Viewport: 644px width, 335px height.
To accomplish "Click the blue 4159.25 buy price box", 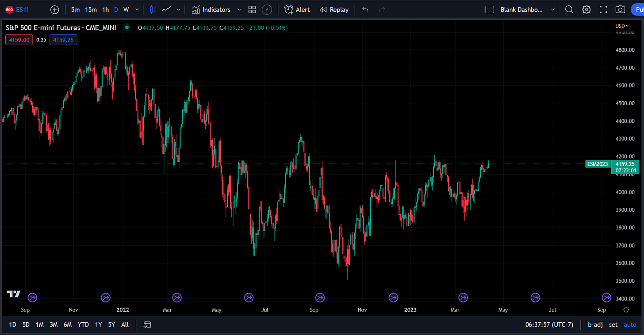I will point(63,40).
